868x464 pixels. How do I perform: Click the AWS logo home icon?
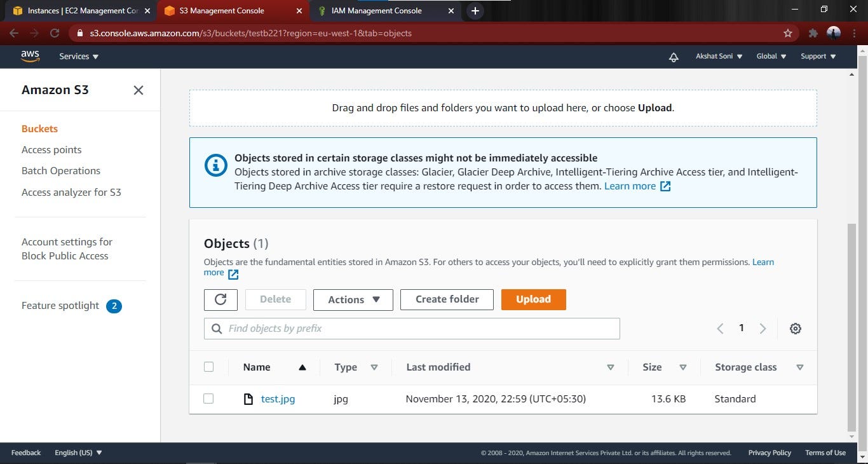[x=30, y=57]
